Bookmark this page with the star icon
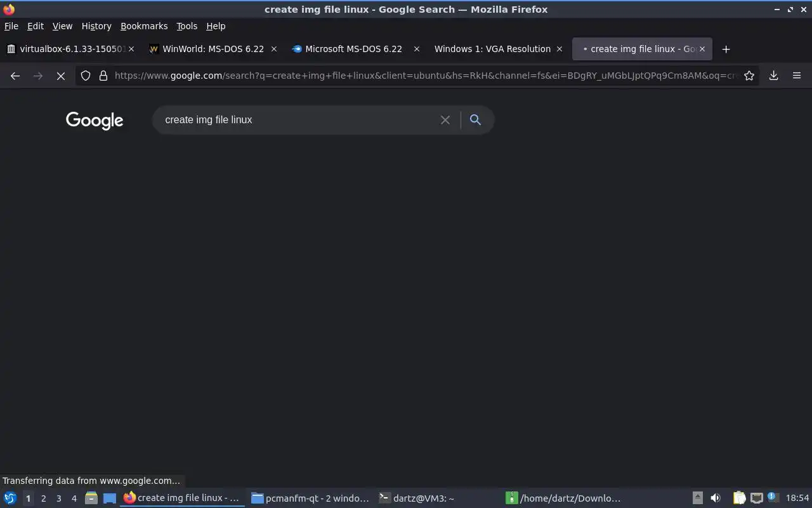This screenshot has height=508, width=812. pyautogui.click(x=749, y=76)
